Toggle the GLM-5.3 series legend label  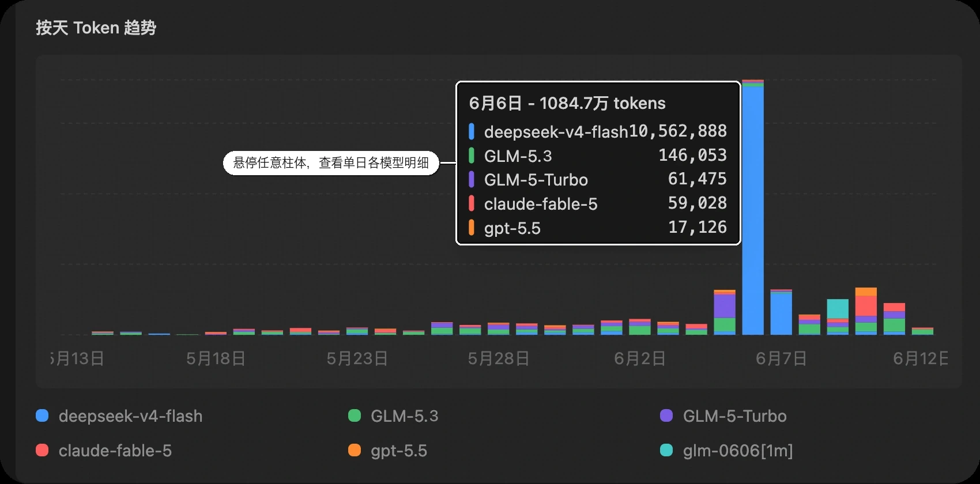(405, 416)
